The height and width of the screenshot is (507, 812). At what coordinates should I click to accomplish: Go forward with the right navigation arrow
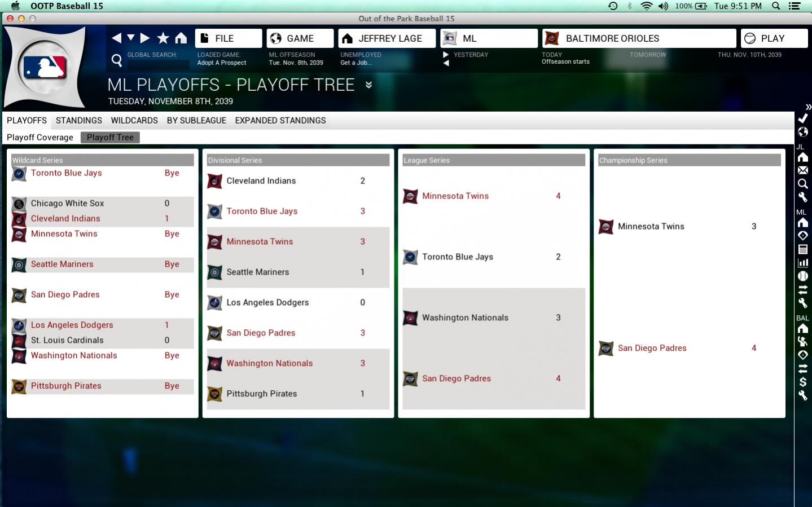coord(145,38)
